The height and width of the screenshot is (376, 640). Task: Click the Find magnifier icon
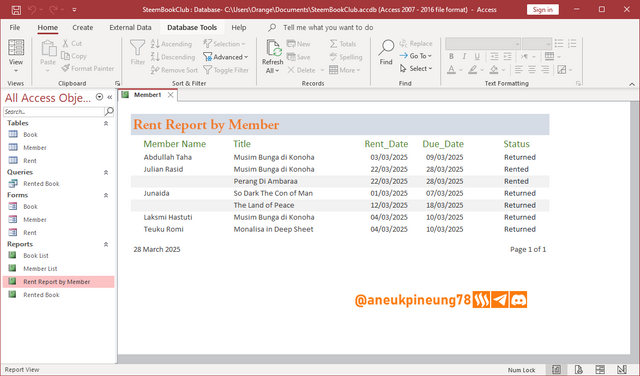point(386,48)
